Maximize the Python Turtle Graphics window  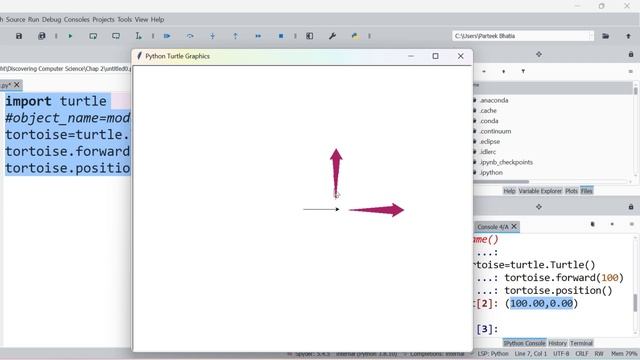(x=436, y=56)
